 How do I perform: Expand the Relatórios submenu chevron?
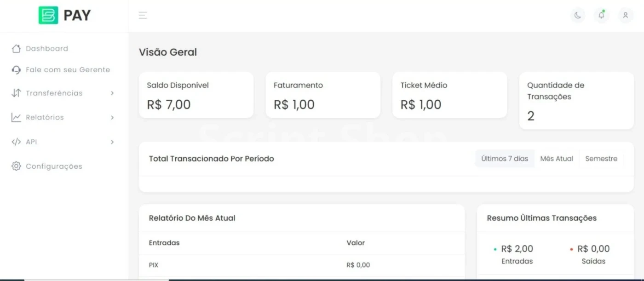click(x=112, y=117)
